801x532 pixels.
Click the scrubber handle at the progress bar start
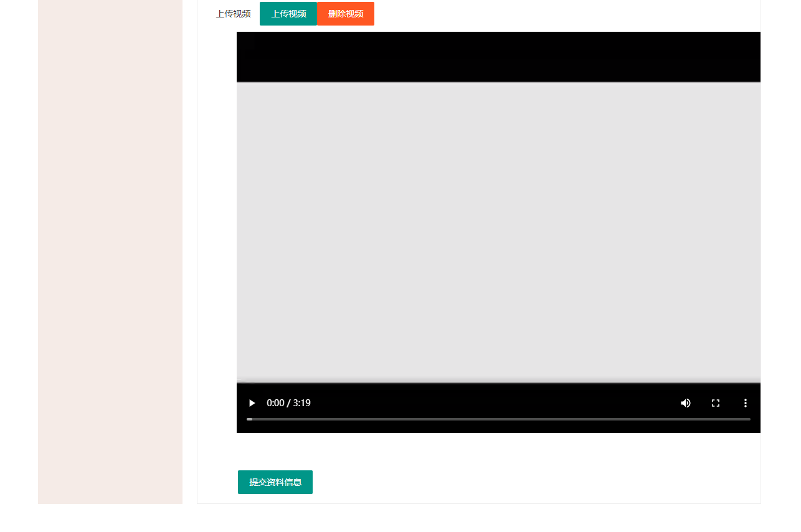point(249,419)
